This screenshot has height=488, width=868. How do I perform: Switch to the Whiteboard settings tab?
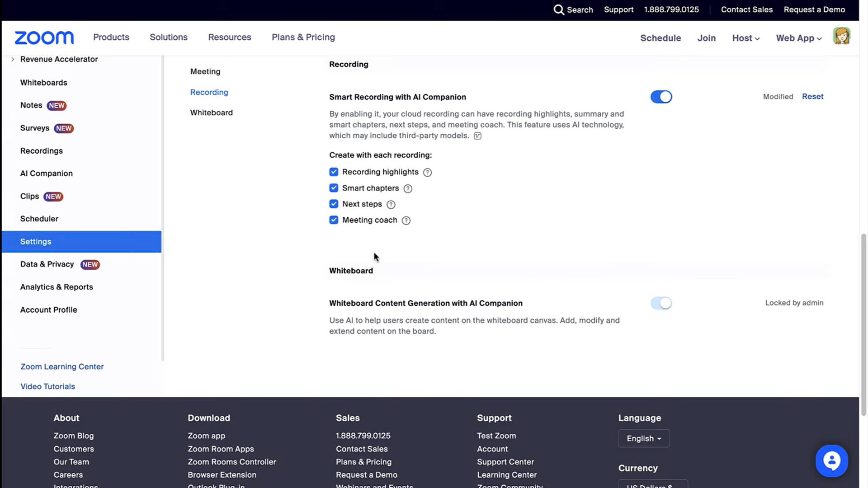click(x=211, y=113)
